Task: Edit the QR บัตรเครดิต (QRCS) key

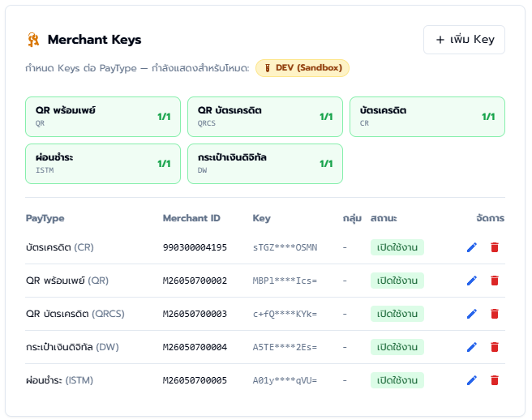Action: pyautogui.click(x=472, y=314)
